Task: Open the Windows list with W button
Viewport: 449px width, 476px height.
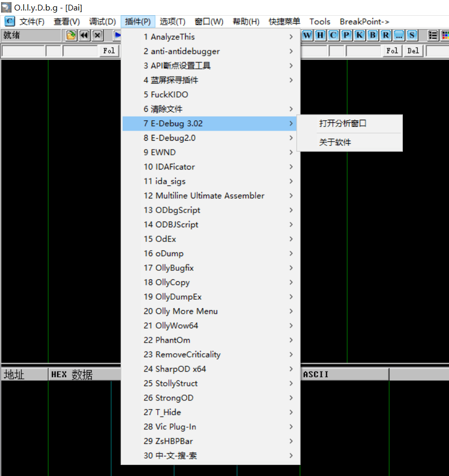Action: click(x=307, y=36)
